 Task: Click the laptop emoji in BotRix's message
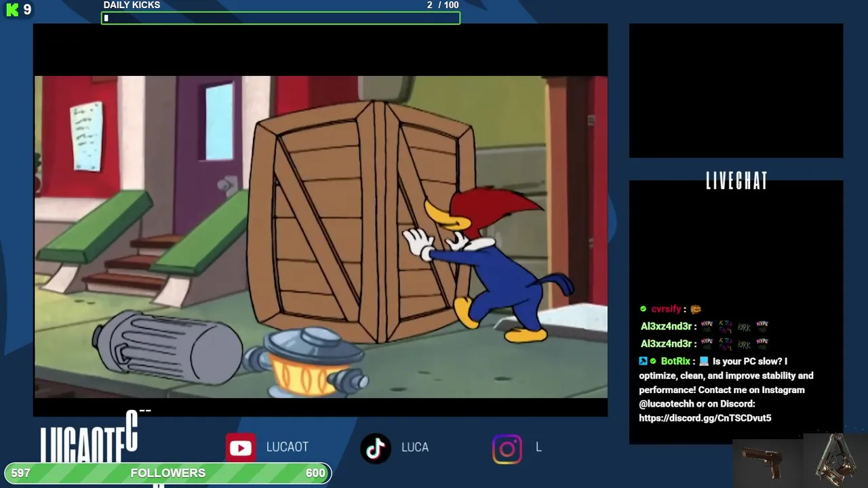click(704, 361)
